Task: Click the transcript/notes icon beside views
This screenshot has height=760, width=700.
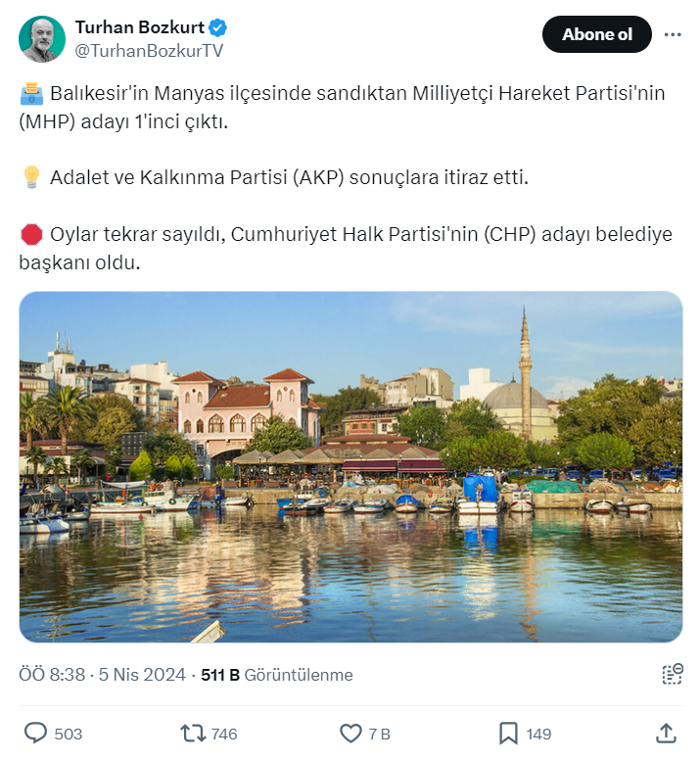Action: 672,674
